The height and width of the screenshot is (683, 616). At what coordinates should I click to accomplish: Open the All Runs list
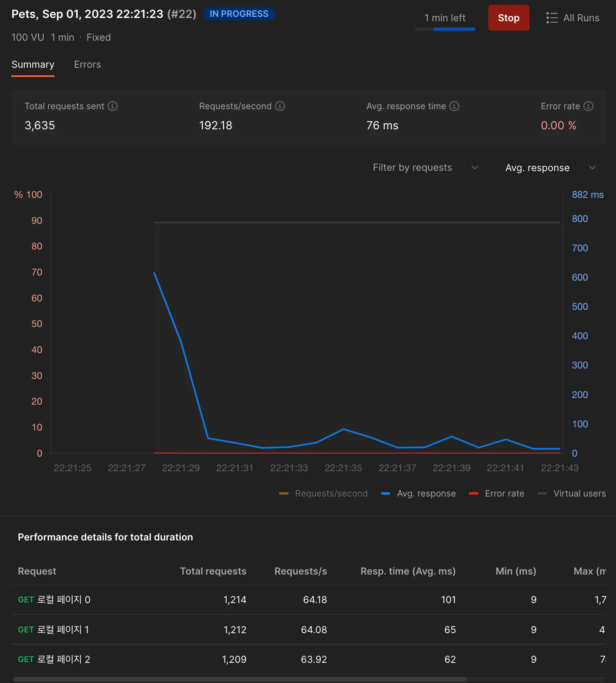573,18
